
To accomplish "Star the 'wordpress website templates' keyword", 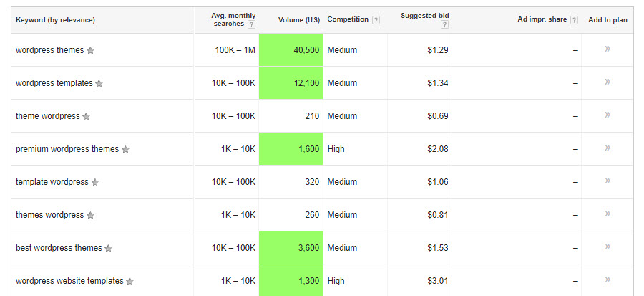I will pyautogui.click(x=130, y=281).
